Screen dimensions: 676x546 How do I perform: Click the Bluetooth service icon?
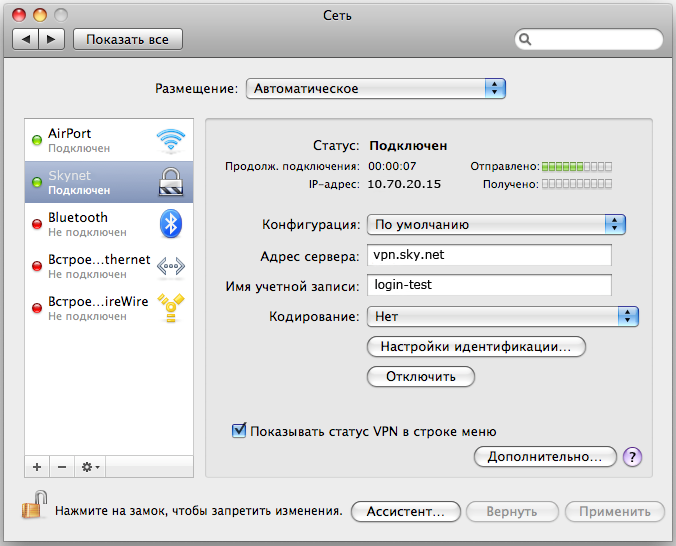coord(171,223)
